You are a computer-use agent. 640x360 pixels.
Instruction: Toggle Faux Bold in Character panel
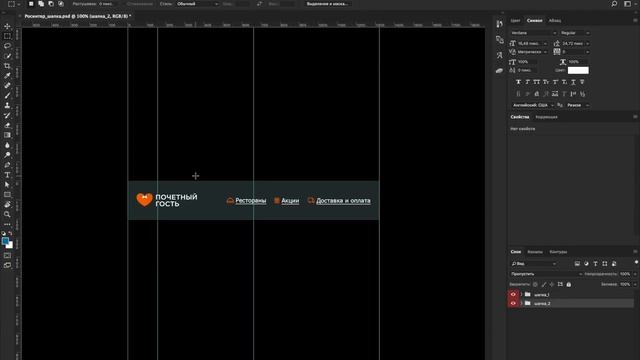pos(518,82)
